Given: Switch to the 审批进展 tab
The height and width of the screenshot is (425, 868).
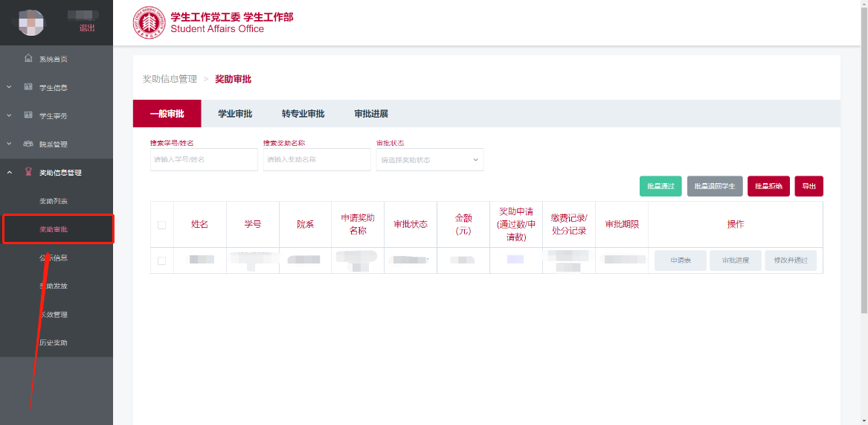Looking at the screenshot, I should [371, 114].
